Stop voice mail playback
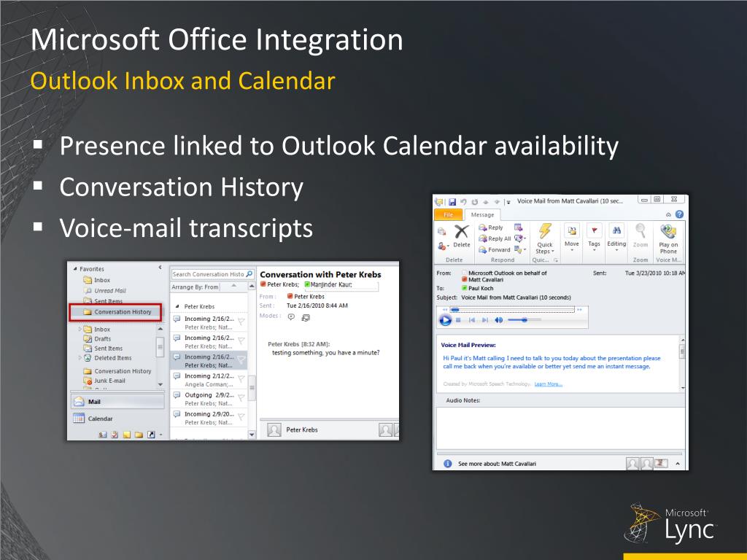 [x=458, y=320]
